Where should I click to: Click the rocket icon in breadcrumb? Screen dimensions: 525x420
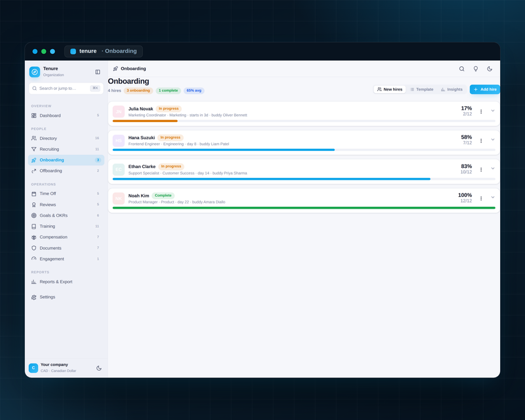pyautogui.click(x=115, y=69)
